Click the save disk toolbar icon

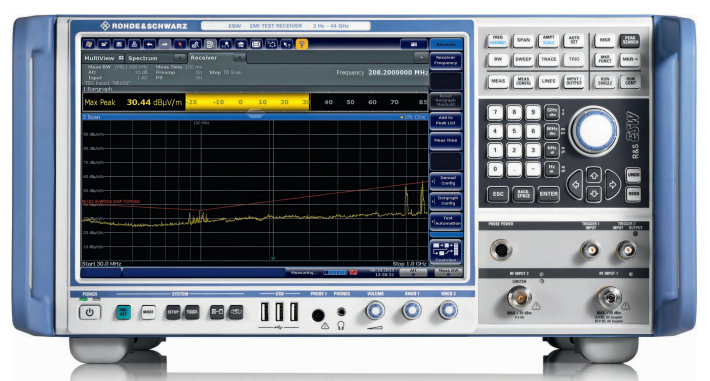click(x=119, y=44)
